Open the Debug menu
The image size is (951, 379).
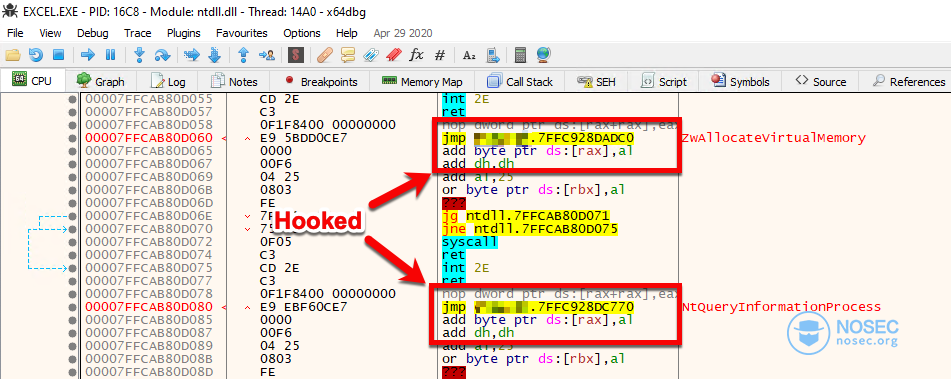point(93,33)
